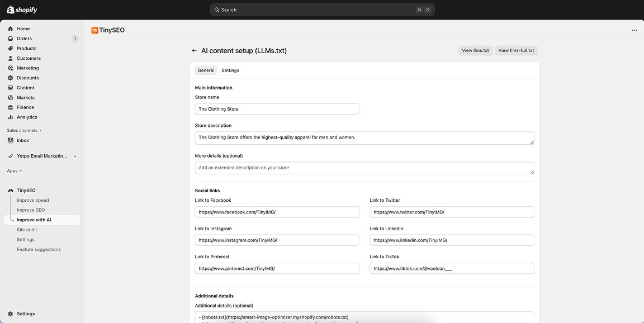Image resolution: width=644 pixels, height=323 pixels.
Task: Click the magnifier icon in the search bar
Action: pos(217,10)
